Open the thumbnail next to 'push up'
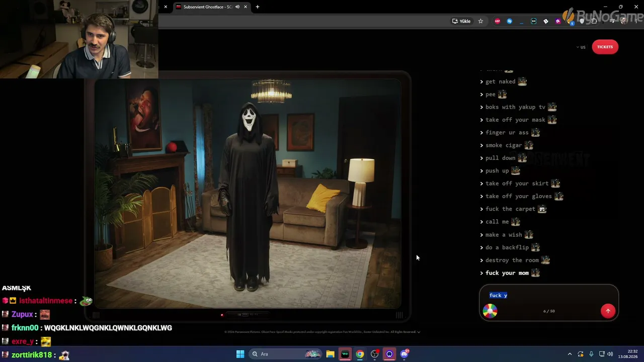Viewport: 644px width, 362px height. click(516, 170)
